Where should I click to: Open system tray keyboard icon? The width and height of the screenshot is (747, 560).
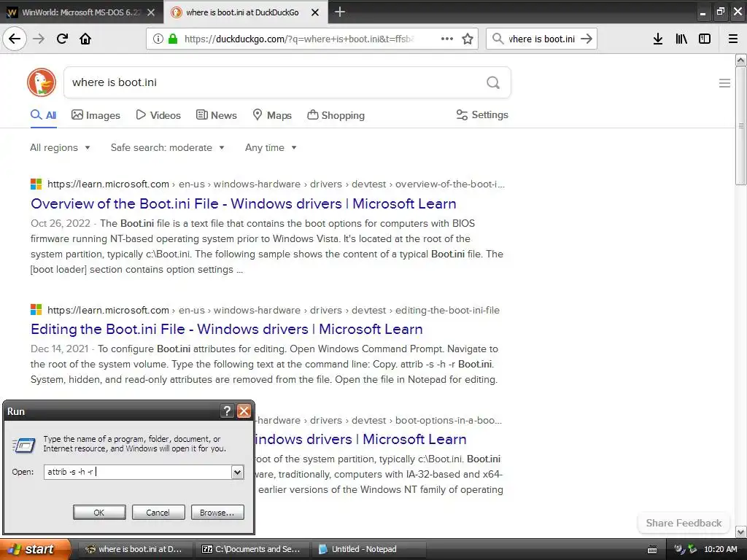(x=653, y=549)
